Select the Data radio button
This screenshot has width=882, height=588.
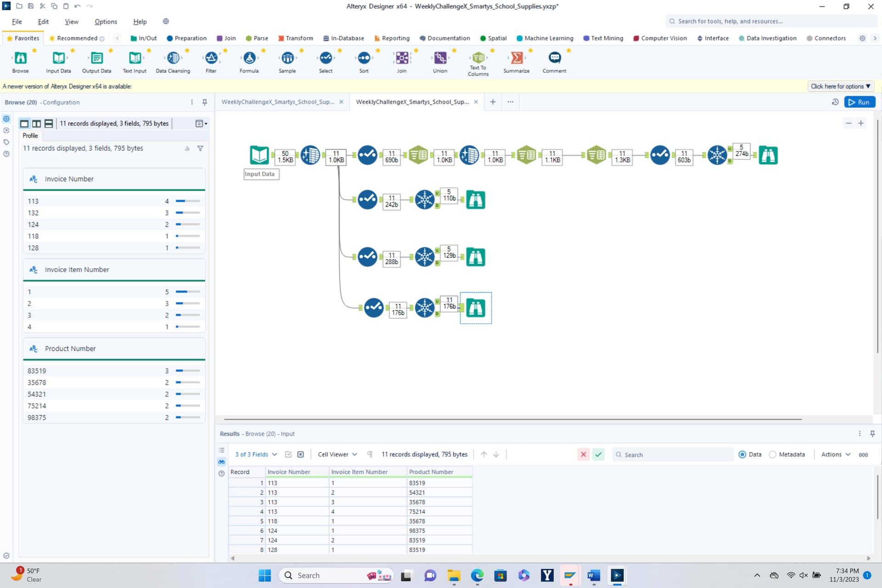[742, 454]
